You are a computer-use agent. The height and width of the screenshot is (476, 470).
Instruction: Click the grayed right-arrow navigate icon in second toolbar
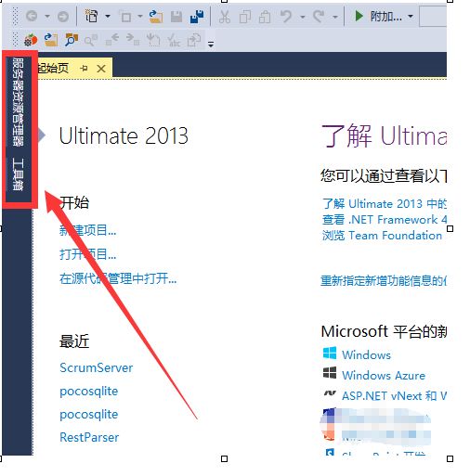tap(133, 40)
